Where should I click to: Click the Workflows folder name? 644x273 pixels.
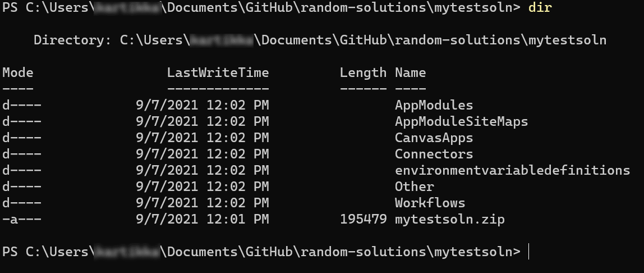pos(430,203)
